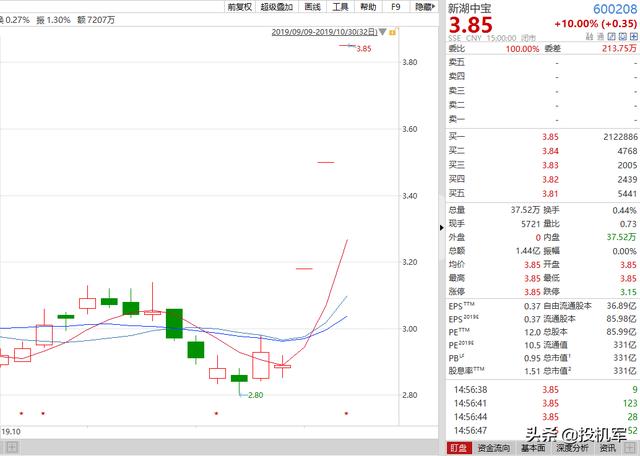Open the 帮助 menu

[x=368, y=7]
